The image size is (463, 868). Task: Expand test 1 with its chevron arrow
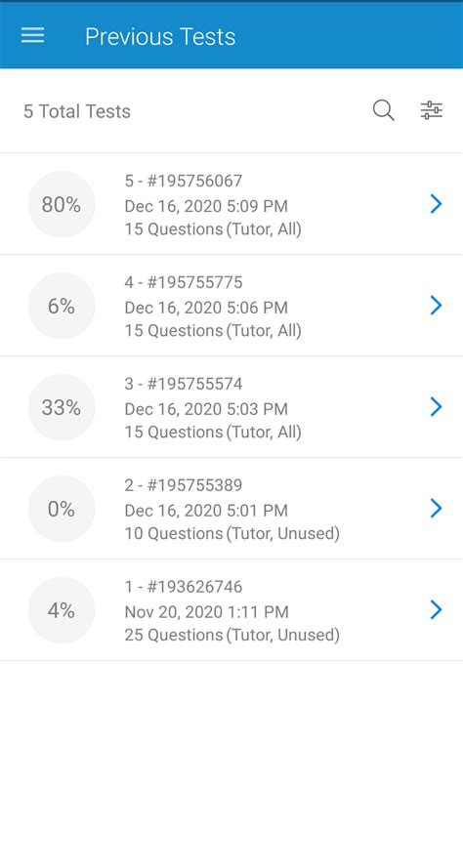point(437,610)
